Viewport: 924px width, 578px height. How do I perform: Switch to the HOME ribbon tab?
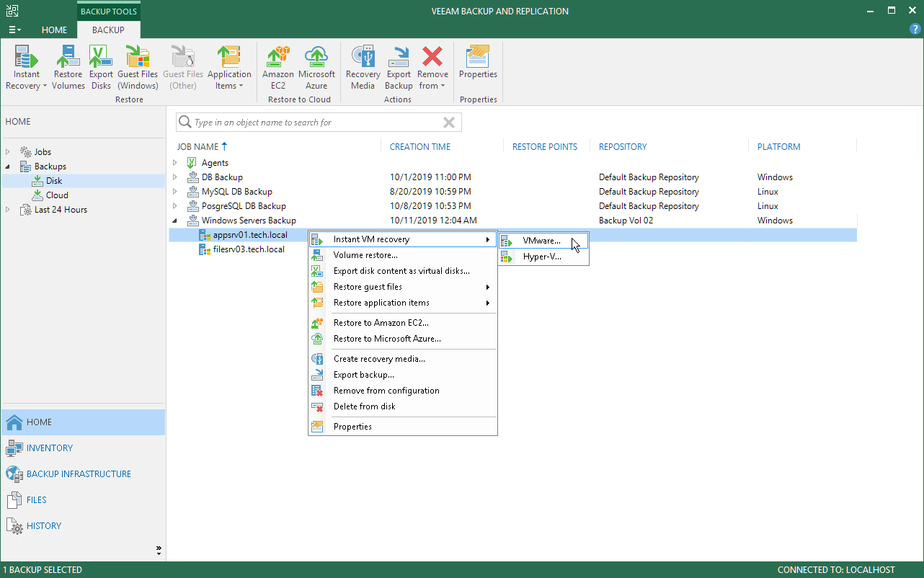click(54, 30)
